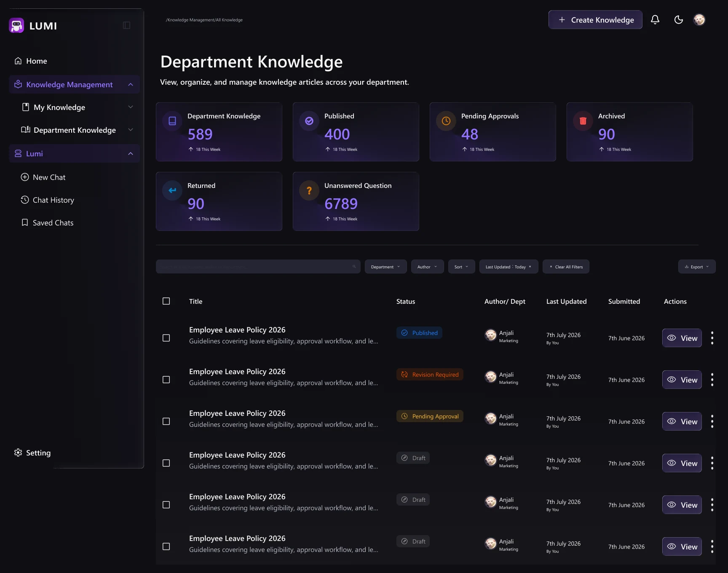The image size is (728, 573).
Task: Check the Revision Required row checkbox
Action: click(166, 380)
